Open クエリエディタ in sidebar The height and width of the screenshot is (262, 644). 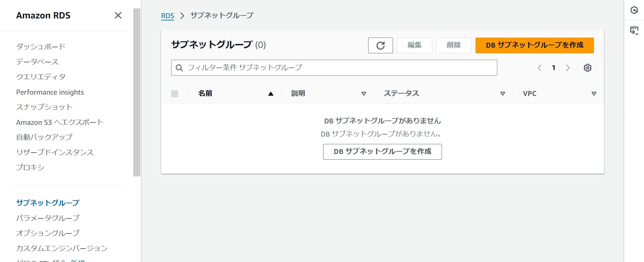[41, 77]
